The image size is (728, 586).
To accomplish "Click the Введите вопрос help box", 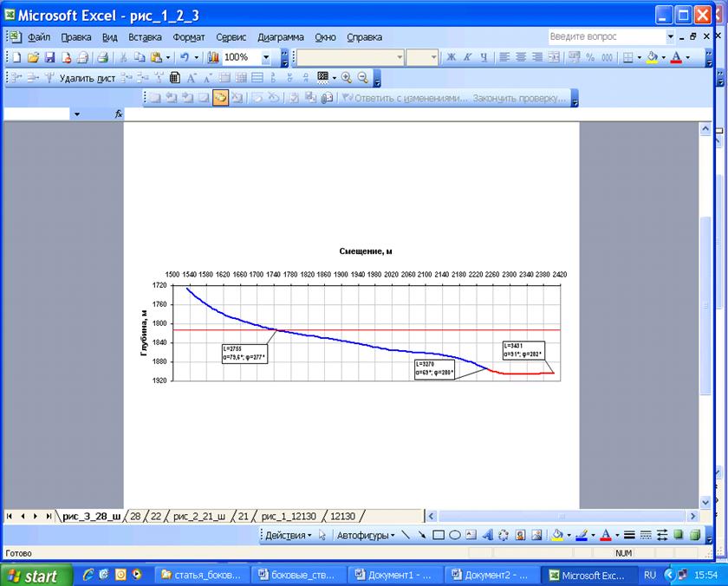I will point(605,37).
